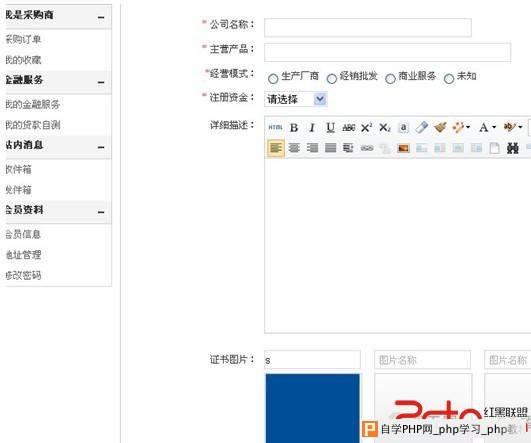This screenshot has height=443, width=531.
Task: Toggle Superscript formatting
Action: [366, 128]
